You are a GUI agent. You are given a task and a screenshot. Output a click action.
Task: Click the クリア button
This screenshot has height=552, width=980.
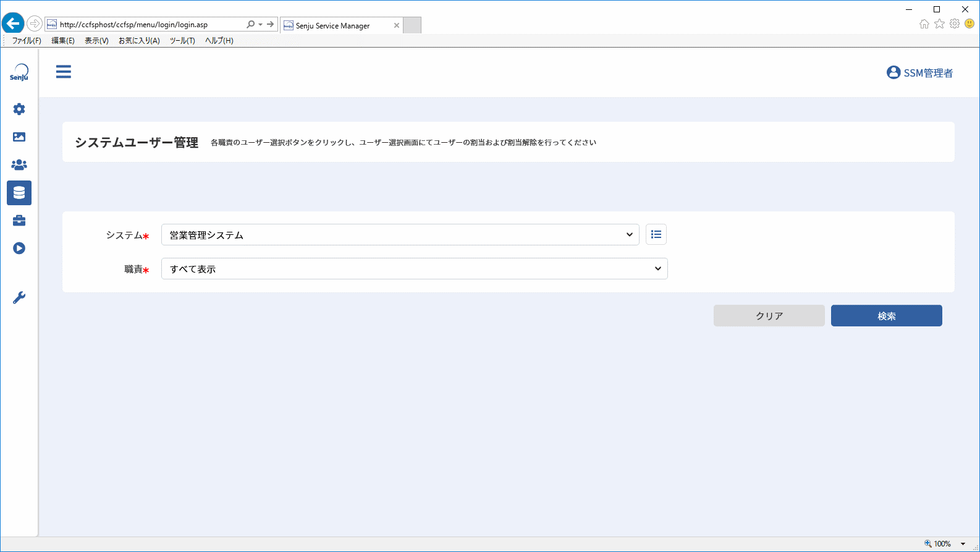[x=769, y=316]
